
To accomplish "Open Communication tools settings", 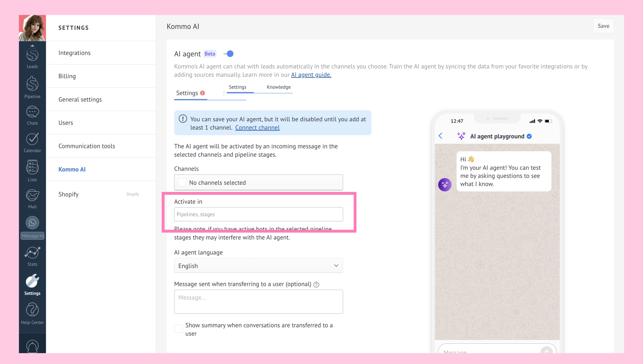I will point(101,146).
